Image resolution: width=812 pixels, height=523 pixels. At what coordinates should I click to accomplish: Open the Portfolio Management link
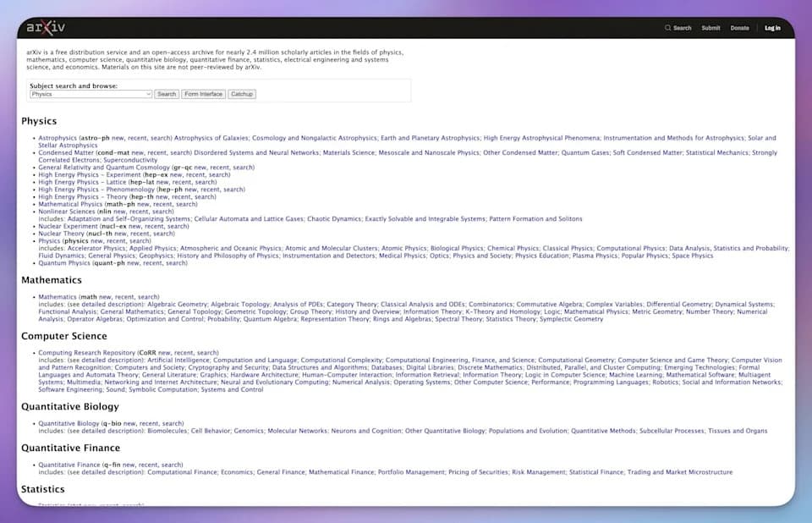tap(411, 472)
